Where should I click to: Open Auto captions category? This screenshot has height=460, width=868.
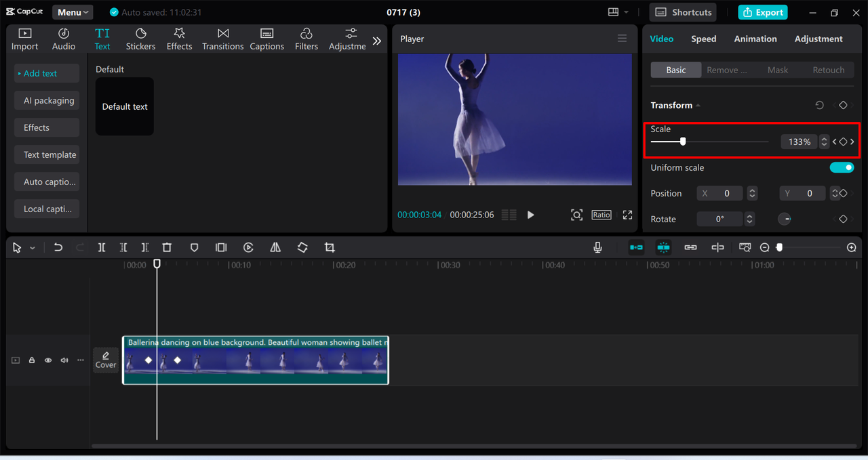[x=47, y=182]
